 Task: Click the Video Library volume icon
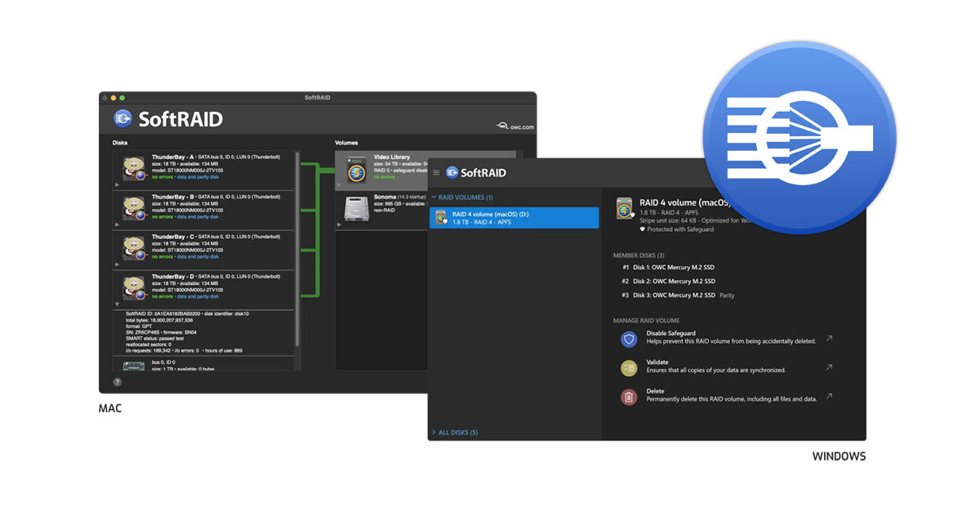356,169
